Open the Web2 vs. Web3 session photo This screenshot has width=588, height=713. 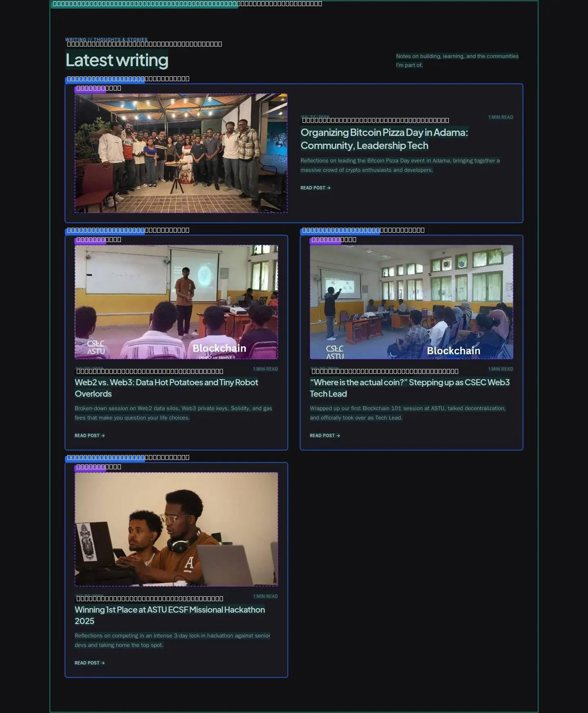tap(176, 302)
